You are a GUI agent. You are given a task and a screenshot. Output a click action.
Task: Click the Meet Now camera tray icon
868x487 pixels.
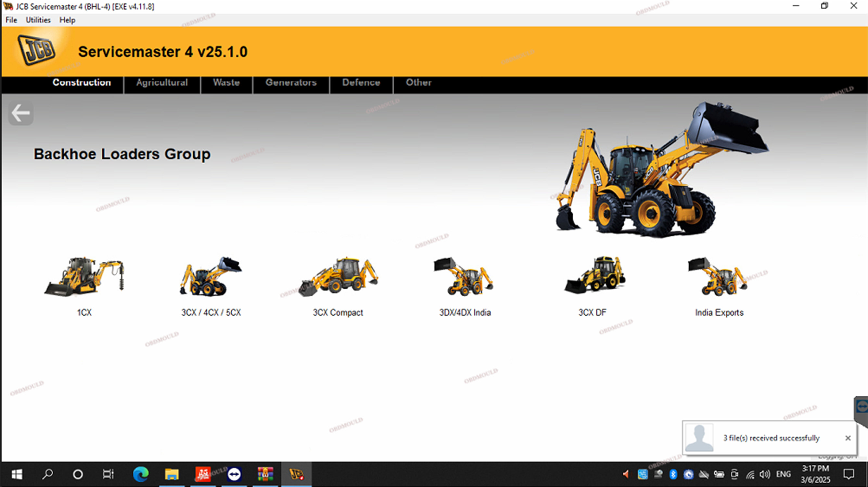click(x=734, y=474)
